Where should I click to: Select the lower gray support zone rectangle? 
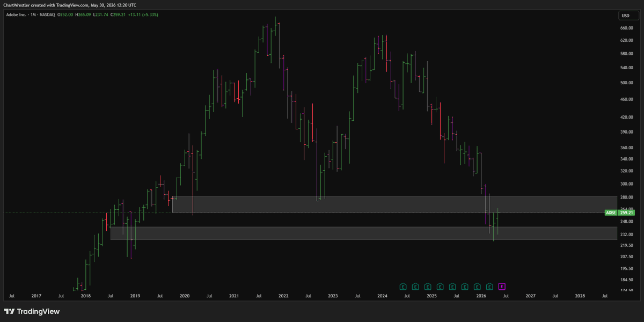click(363, 233)
